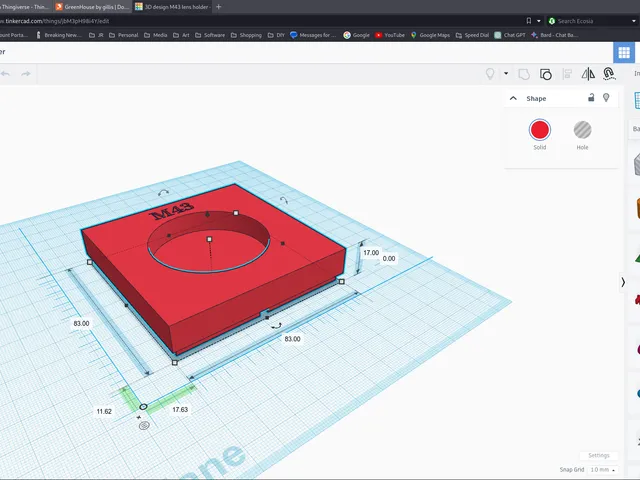This screenshot has width=640, height=480.
Task: Select the Mirror tool icon
Action: [x=588, y=74]
